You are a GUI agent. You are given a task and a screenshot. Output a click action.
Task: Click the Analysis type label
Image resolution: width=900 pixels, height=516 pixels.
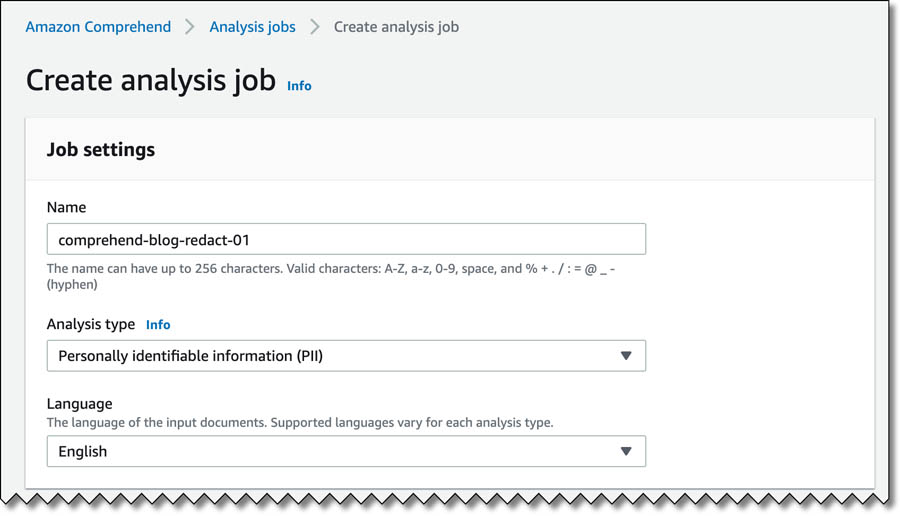91,324
